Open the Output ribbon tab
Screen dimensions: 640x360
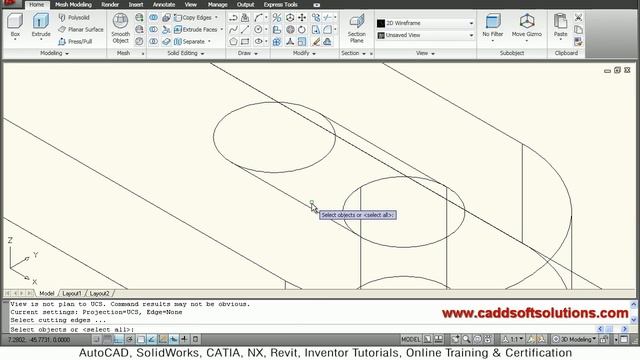tap(245, 4)
